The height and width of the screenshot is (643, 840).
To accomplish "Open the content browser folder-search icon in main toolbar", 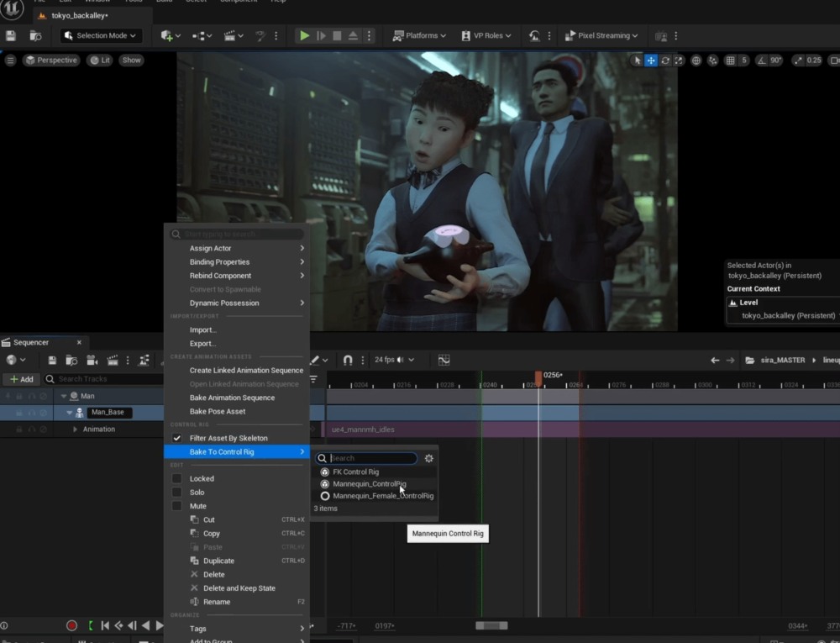I will pyautogui.click(x=35, y=36).
